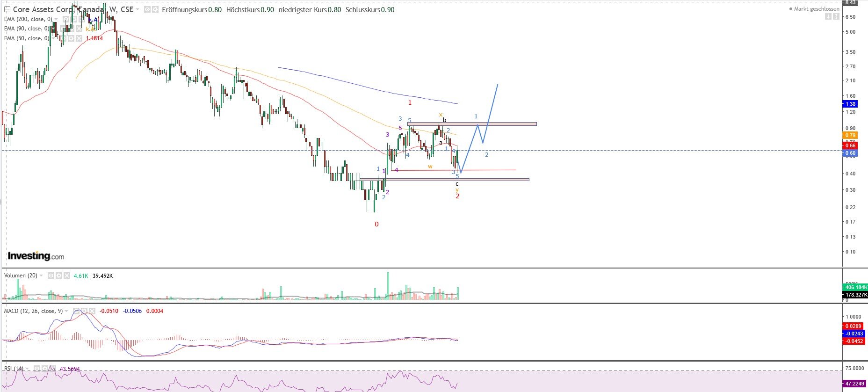Delete the MACD indicator using X icon

92,311
